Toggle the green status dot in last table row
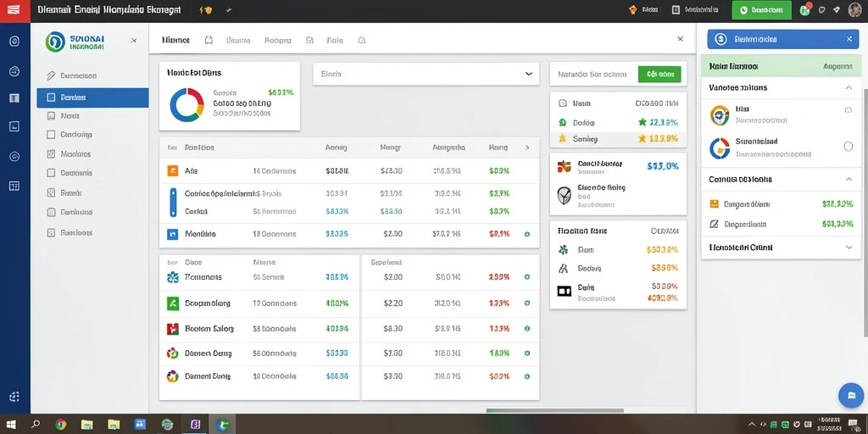 click(x=527, y=376)
